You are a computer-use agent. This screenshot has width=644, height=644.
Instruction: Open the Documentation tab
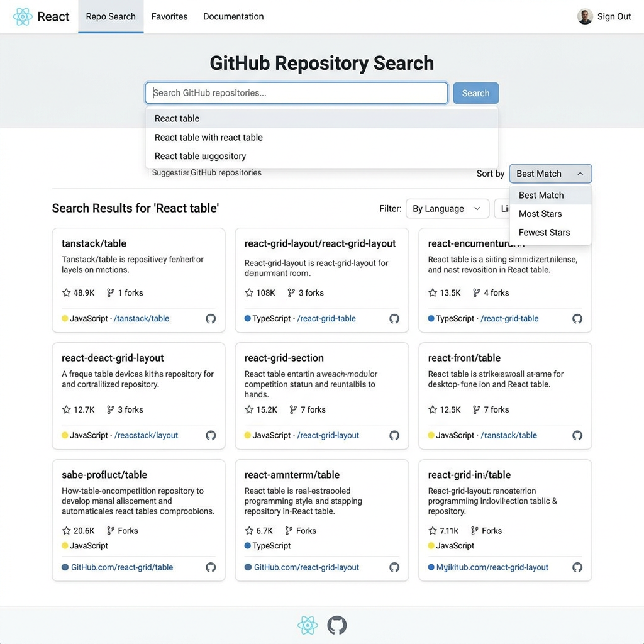[233, 17]
